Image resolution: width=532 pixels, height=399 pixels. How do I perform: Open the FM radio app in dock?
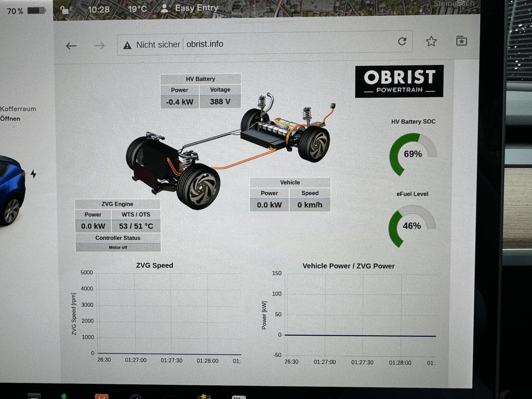pyautogui.click(x=239, y=397)
